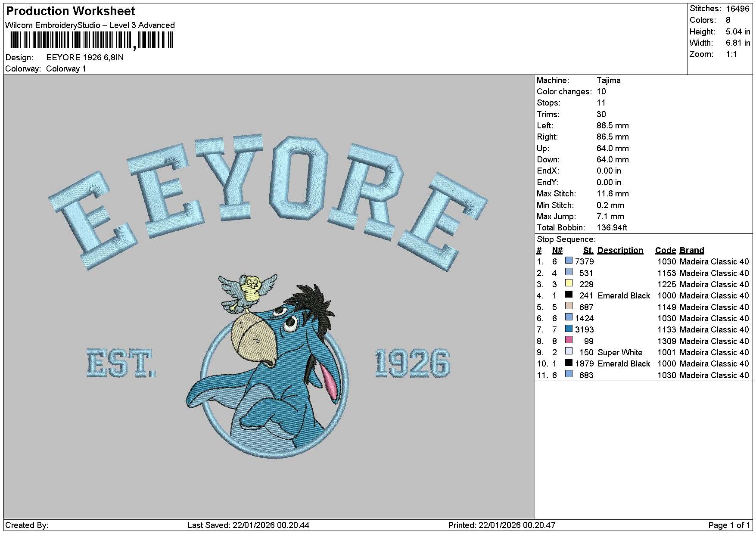Click the 'Up:' label

[x=543, y=148]
